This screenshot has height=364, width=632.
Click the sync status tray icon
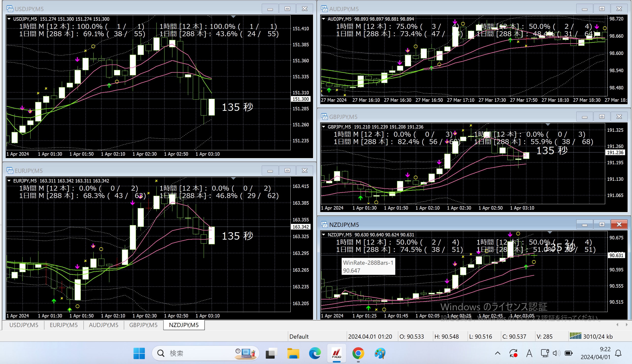click(x=513, y=353)
